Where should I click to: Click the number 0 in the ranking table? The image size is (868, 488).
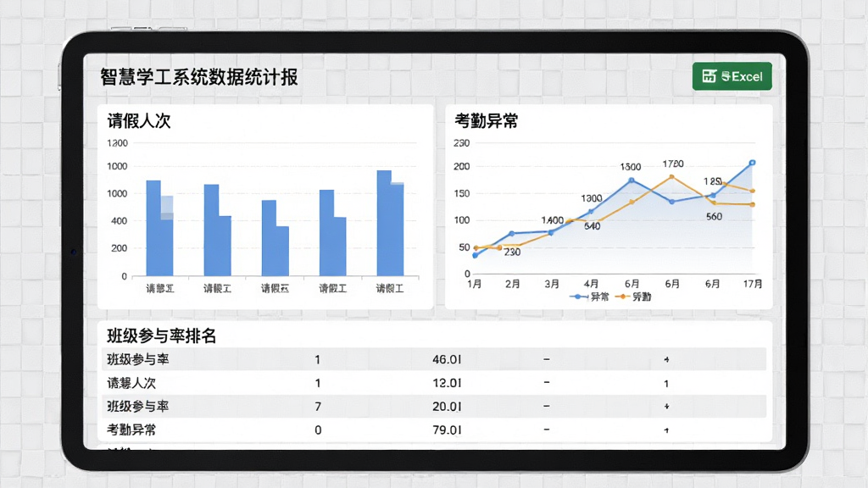tap(318, 430)
